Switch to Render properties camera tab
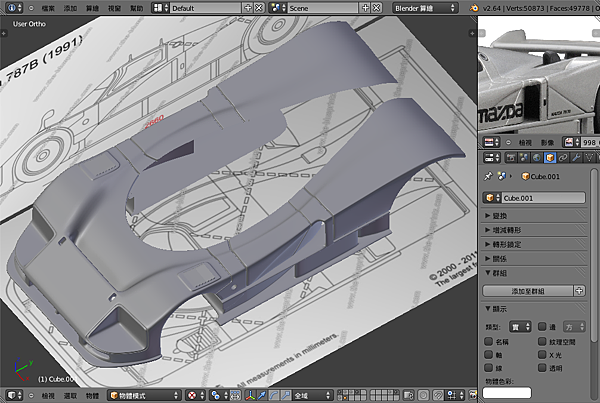Image resolution: width=600 pixels, height=403 pixels. (x=510, y=157)
